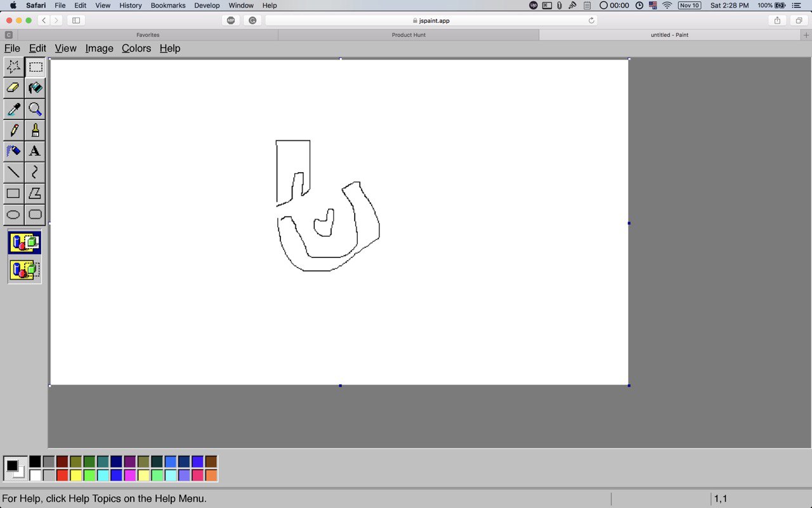Select the Airbrush spray tool
The image size is (812, 508).
click(x=13, y=151)
